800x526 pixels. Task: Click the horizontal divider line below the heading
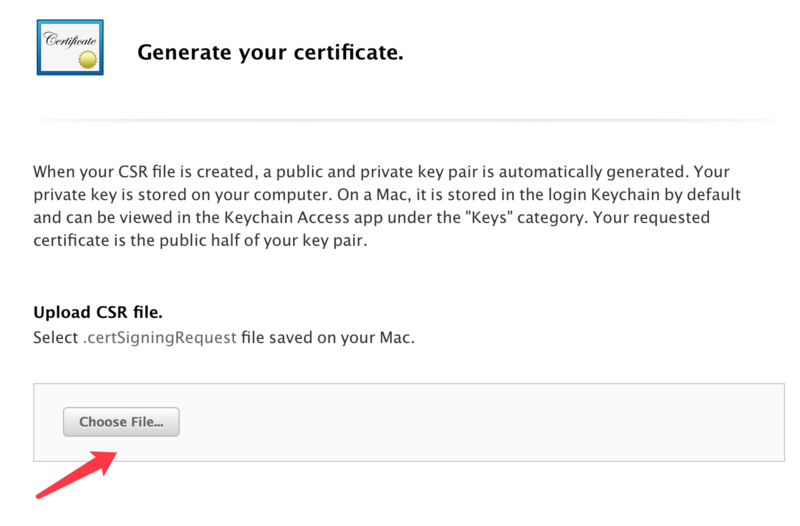click(408, 120)
